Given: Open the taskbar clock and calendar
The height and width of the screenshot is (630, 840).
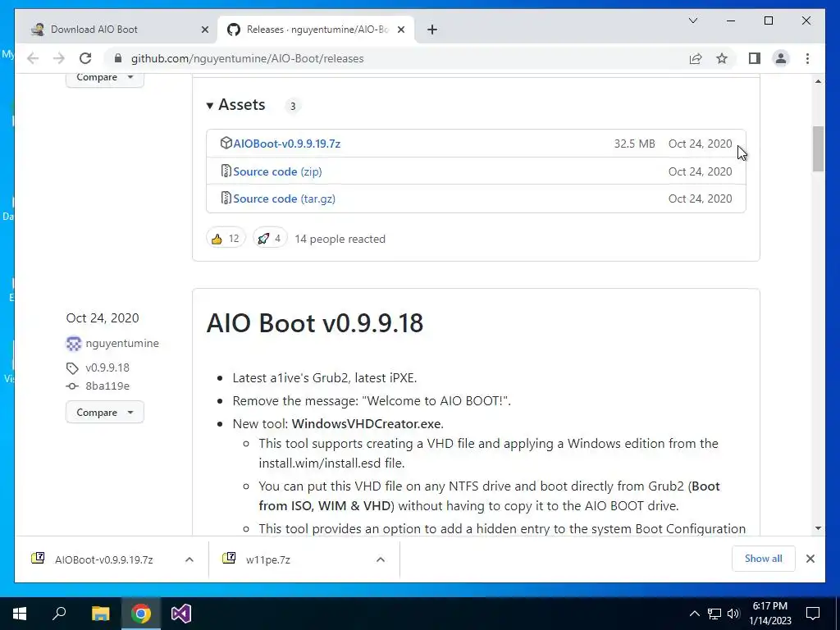Looking at the screenshot, I should (769, 614).
